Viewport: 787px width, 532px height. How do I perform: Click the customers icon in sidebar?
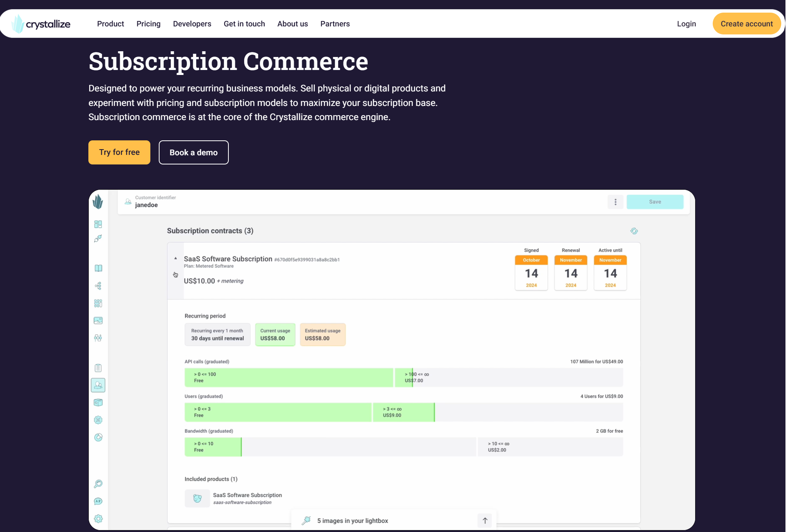click(x=98, y=385)
